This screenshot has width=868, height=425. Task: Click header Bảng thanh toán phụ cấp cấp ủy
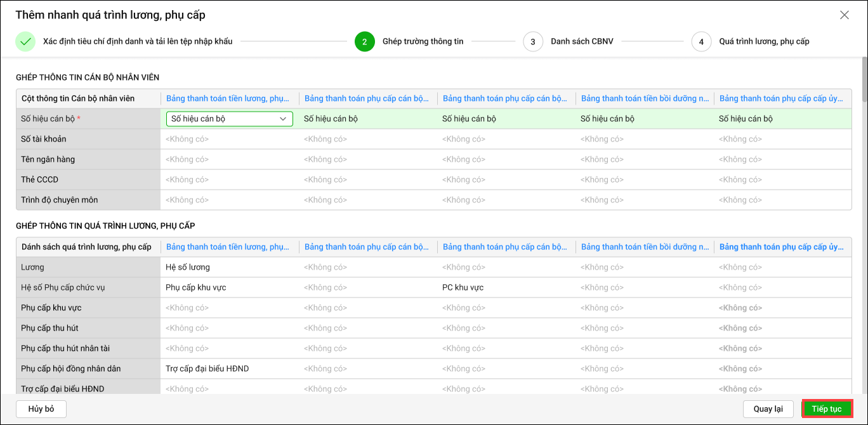click(x=782, y=98)
